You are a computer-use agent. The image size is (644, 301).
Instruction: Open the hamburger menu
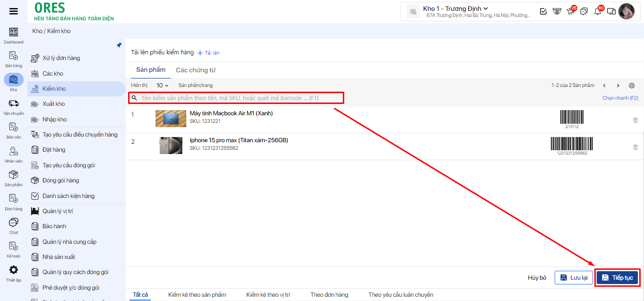14,11
